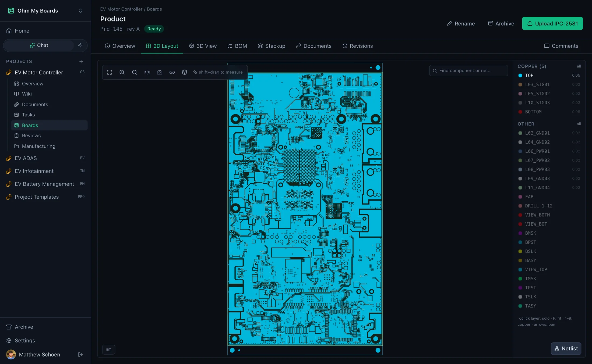Toggle the L03_SIG01 layer visibility
Screen dimensions: 592x364
point(549,85)
